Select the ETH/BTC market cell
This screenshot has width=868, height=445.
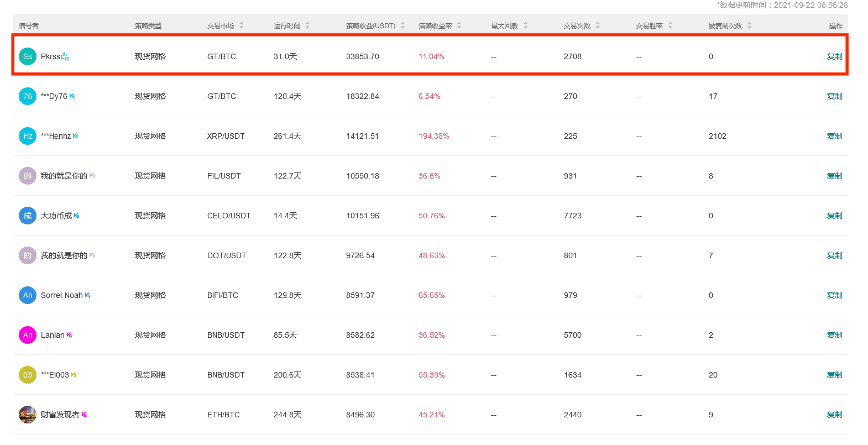click(x=223, y=415)
